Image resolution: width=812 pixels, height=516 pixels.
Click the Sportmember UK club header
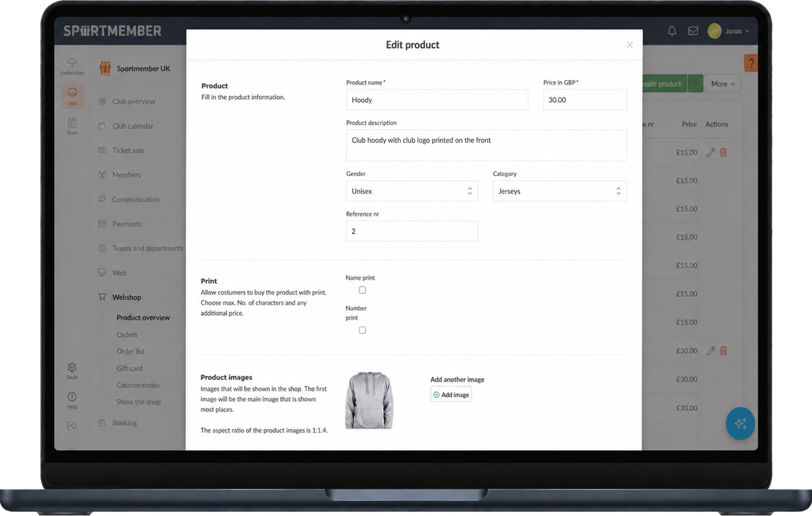tap(139, 68)
